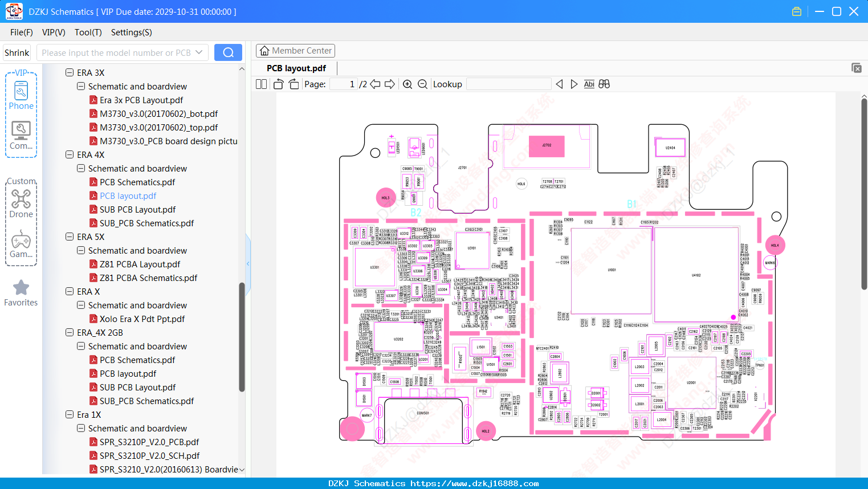This screenshot has width=868, height=489.
Task: Open the Settings(S) menu
Action: click(132, 32)
